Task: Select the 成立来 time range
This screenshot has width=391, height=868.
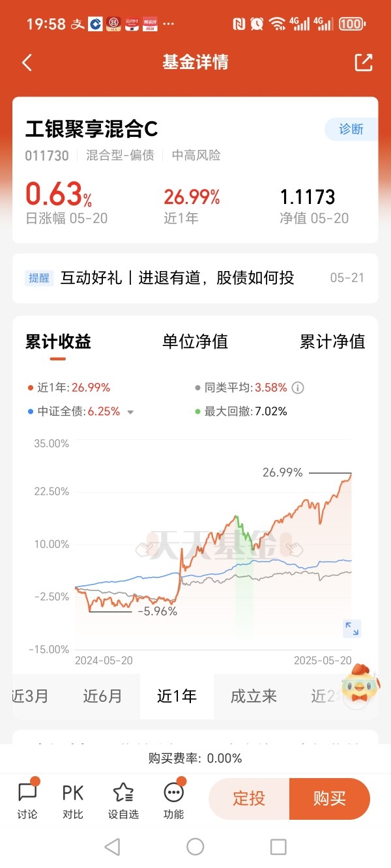Action: click(253, 696)
